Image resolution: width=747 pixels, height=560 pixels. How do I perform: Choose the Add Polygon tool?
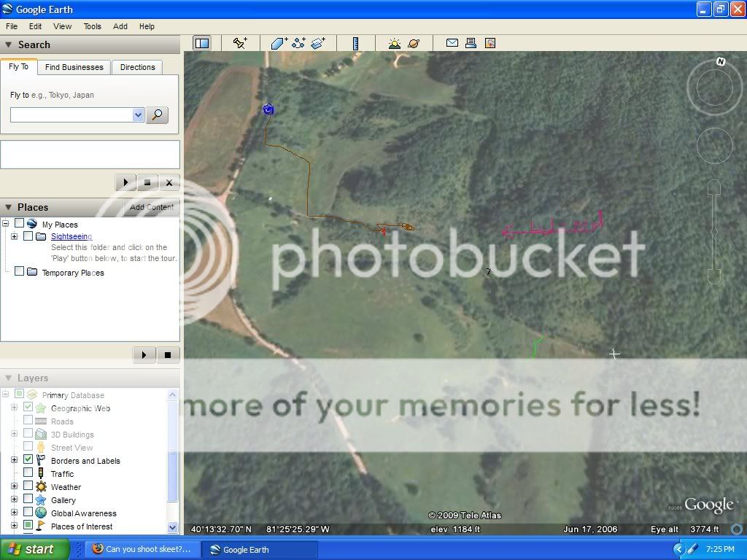coord(279,43)
